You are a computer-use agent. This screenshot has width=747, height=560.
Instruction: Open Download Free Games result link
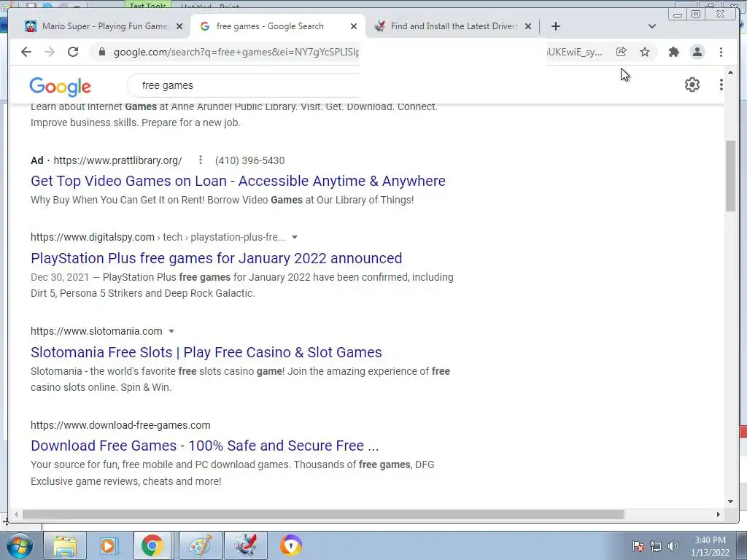pyautogui.click(x=205, y=446)
